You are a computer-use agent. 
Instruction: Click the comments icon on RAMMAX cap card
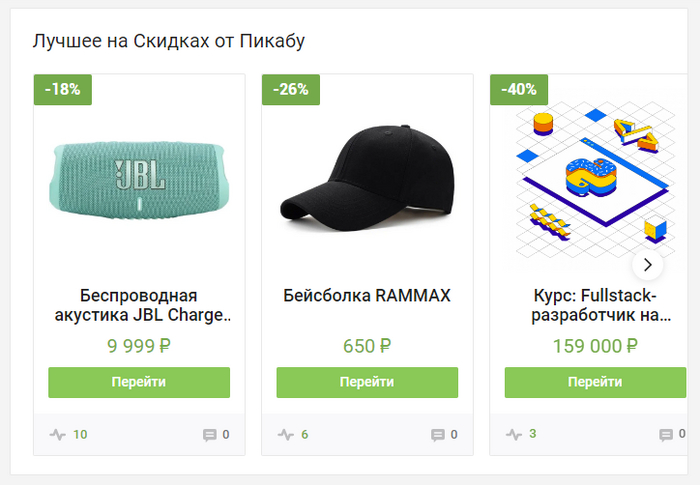tap(438, 435)
